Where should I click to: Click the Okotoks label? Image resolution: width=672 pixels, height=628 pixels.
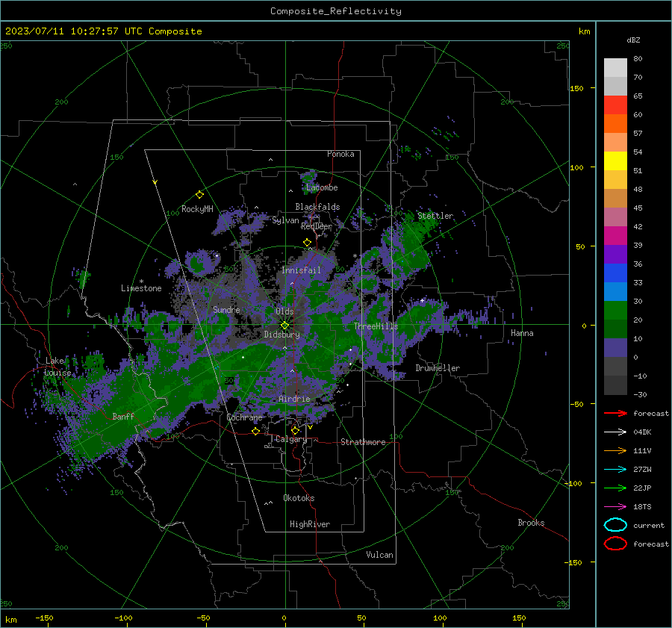click(x=299, y=498)
